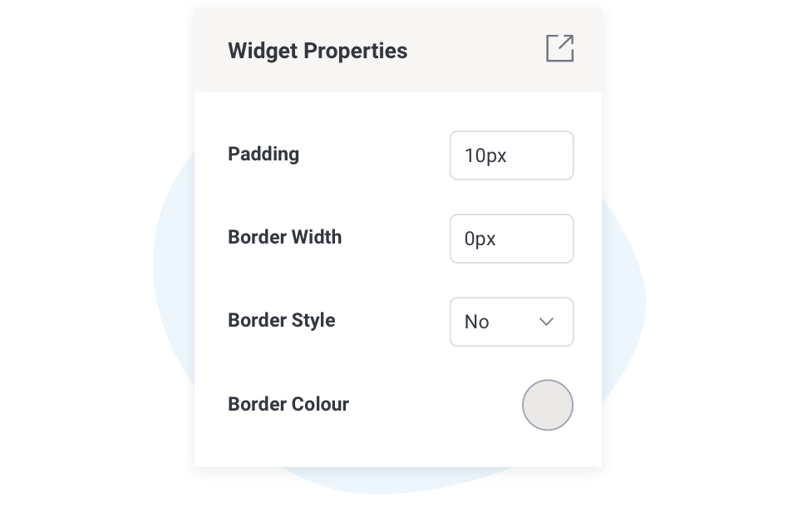Click the Border Style label
The width and height of the screenshot is (798, 532).
click(281, 320)
